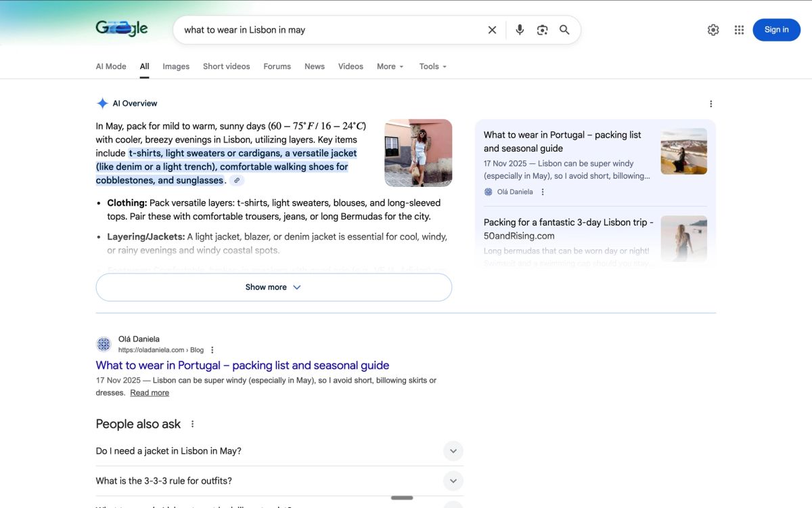The height and width of the screenshot is (508, 812).
Task: Switch to Forums tab
Action: [x=277, y=66]
